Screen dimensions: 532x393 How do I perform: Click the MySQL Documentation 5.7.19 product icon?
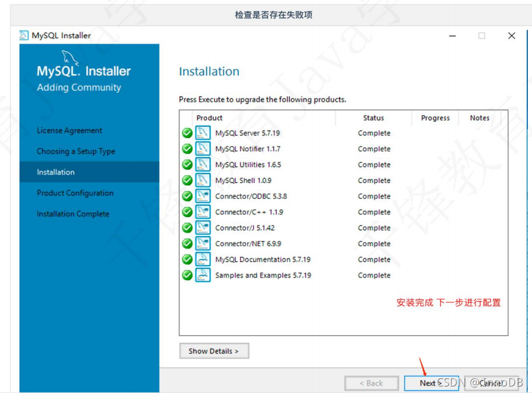point(203,259)
